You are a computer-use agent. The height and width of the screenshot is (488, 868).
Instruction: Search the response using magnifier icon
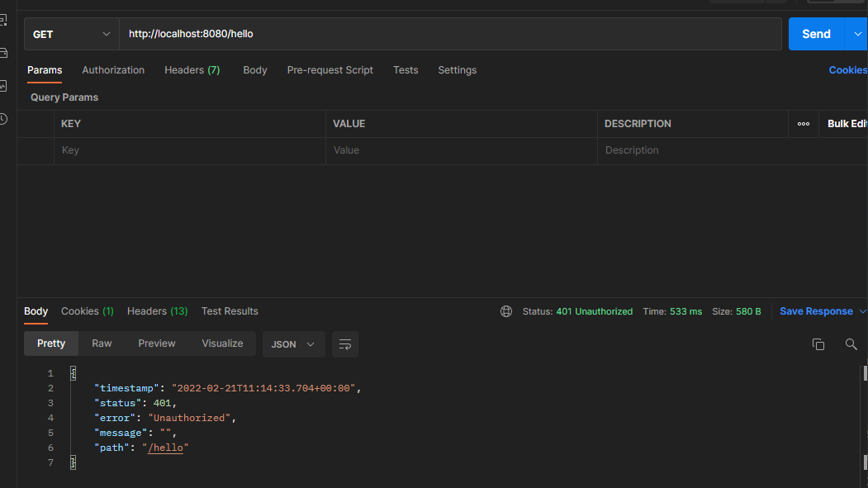point(851,344)
